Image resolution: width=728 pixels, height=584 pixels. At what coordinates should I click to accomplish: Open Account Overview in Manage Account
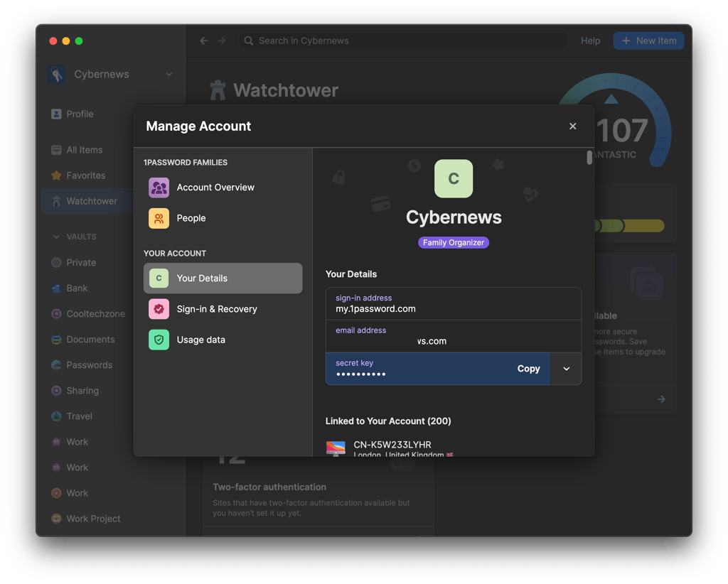pos(223,188)
